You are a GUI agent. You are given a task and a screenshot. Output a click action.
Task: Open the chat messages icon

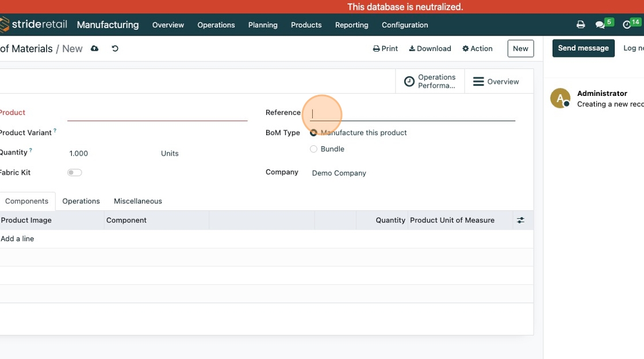coord(600,25)
